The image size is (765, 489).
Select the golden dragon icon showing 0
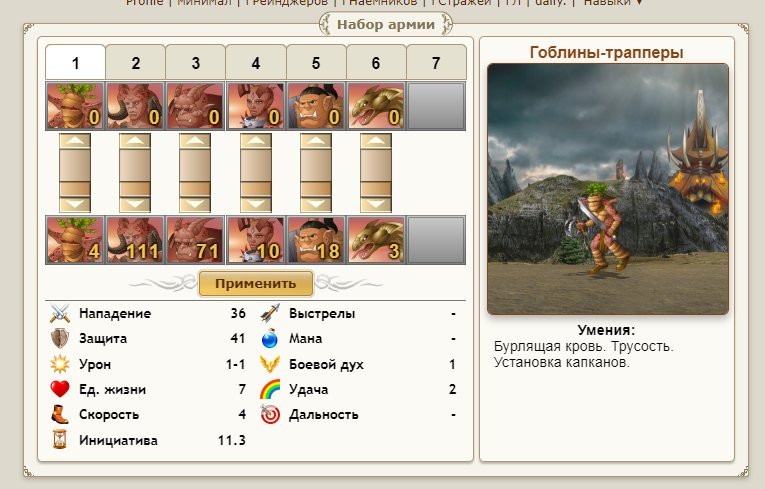376,106
